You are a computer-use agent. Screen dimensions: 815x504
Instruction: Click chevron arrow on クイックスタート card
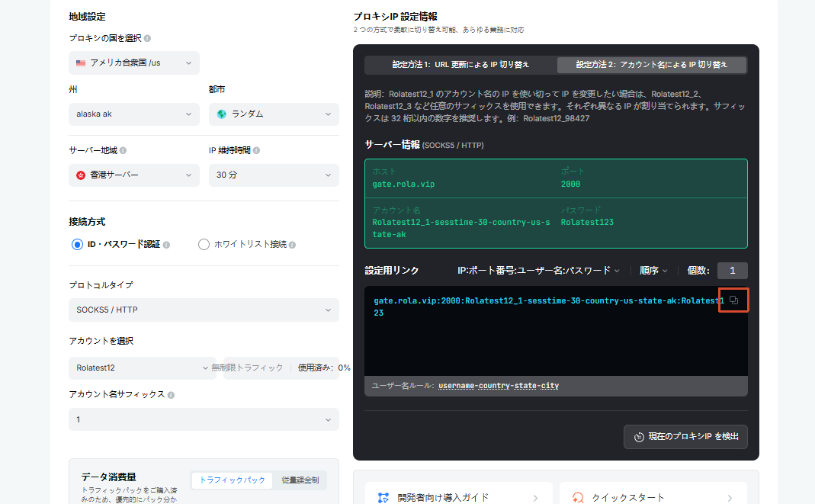point(730,499)
